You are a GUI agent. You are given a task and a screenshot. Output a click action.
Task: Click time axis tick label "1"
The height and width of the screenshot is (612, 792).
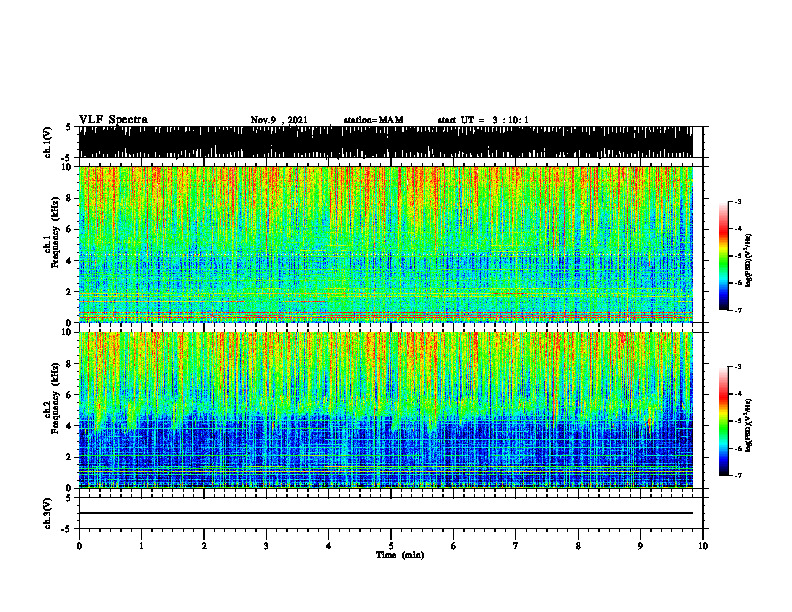tap(141, 546)
